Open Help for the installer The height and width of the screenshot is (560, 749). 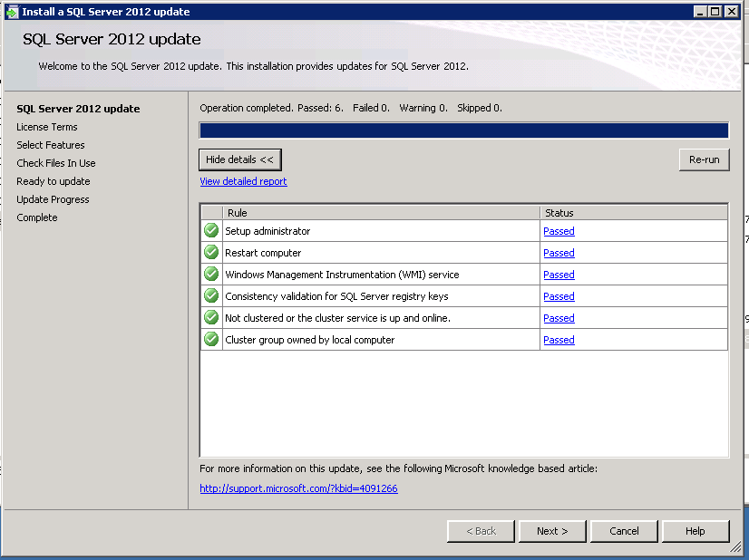coord(695,531)
